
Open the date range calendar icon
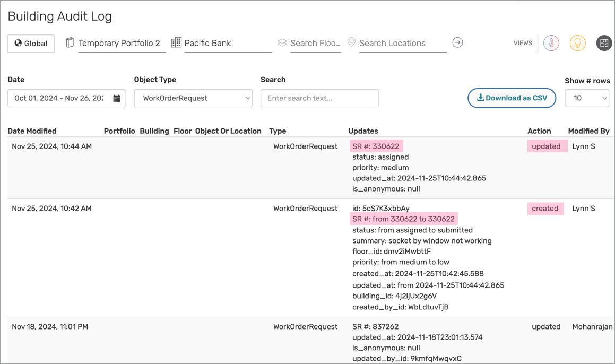(x=117, y=99)
